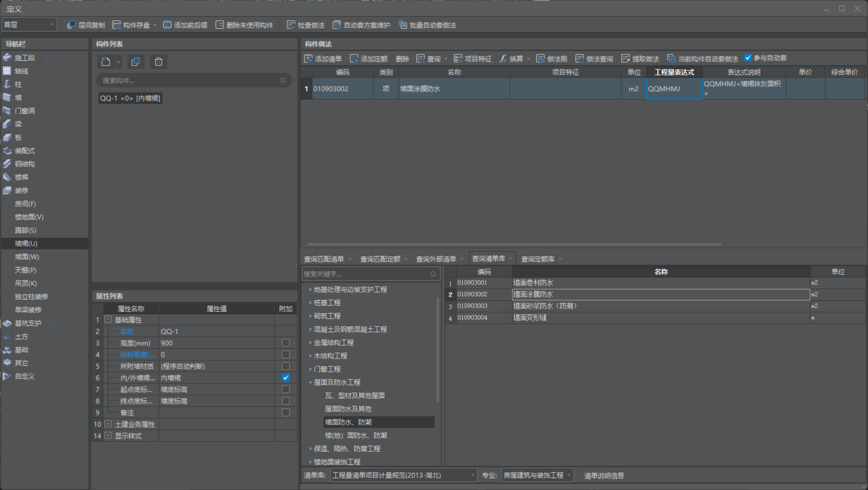Click the 提取做法 icon
Image resolution: width=868 pixels, height=490 pixels.
click(625, 58)
